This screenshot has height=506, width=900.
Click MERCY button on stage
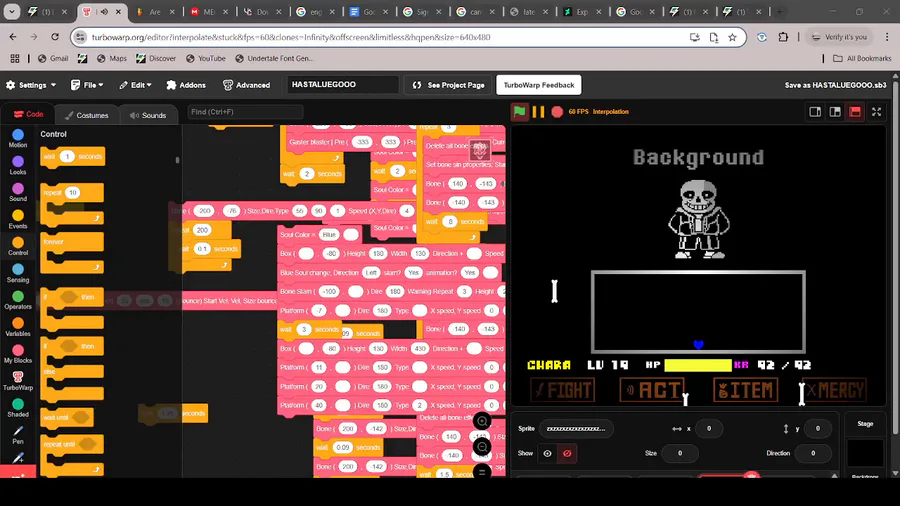click(x=835, y=390)
